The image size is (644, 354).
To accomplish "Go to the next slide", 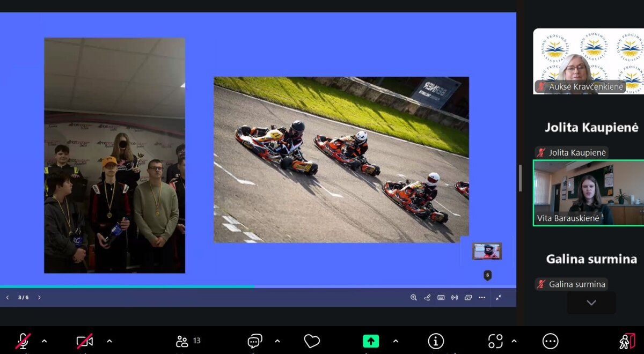I will [39, 298].
